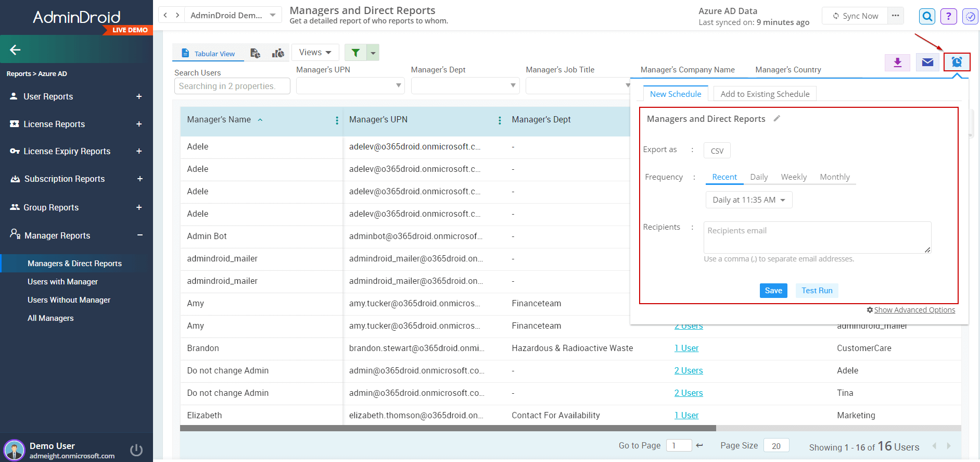Click Reports > Azure AD breadcrumb
Image resolution: width=980 pixels, height=462 pixels.
[x=36, y=73]
